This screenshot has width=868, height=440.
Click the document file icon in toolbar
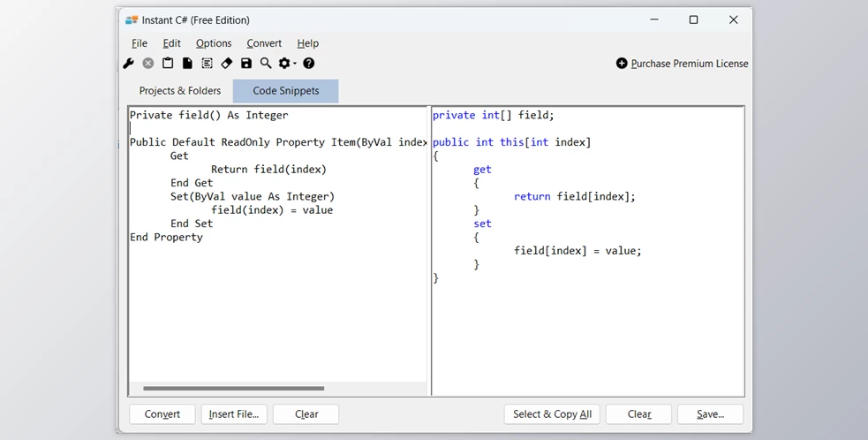187,64
